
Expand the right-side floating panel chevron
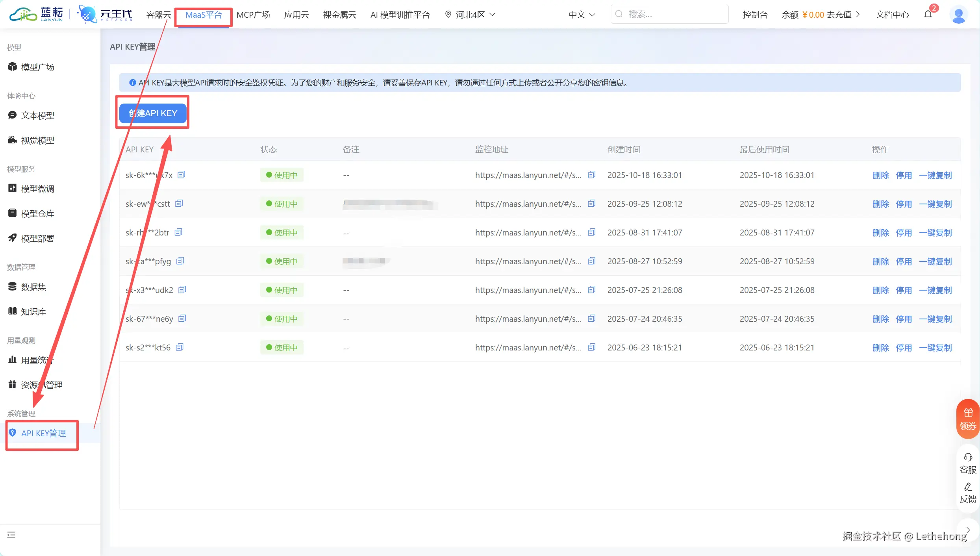[x=968, y=530]
